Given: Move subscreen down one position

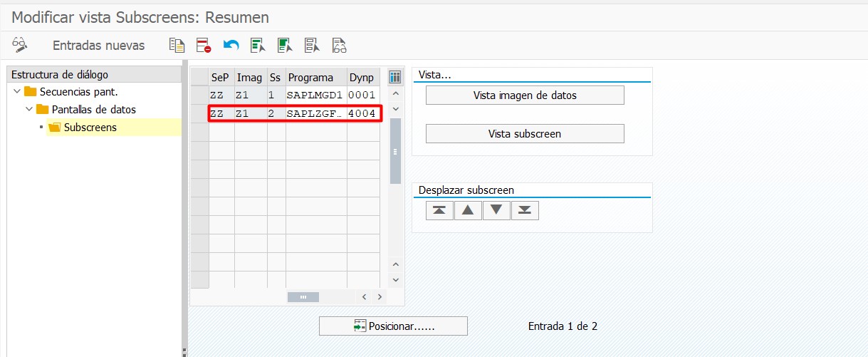Looking at the screenshot, I should pos(496,210).
